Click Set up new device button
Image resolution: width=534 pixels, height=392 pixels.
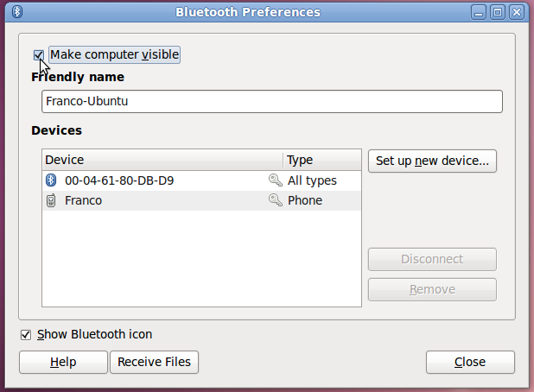pyautogui.click(x=432, y=161)
